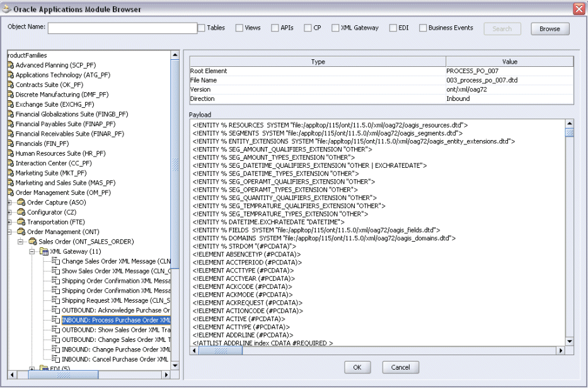The width and height of the screenshot is (588, 388).
Task: Expand the Configurator (CZ) node
Action: (x=9, y=213)
